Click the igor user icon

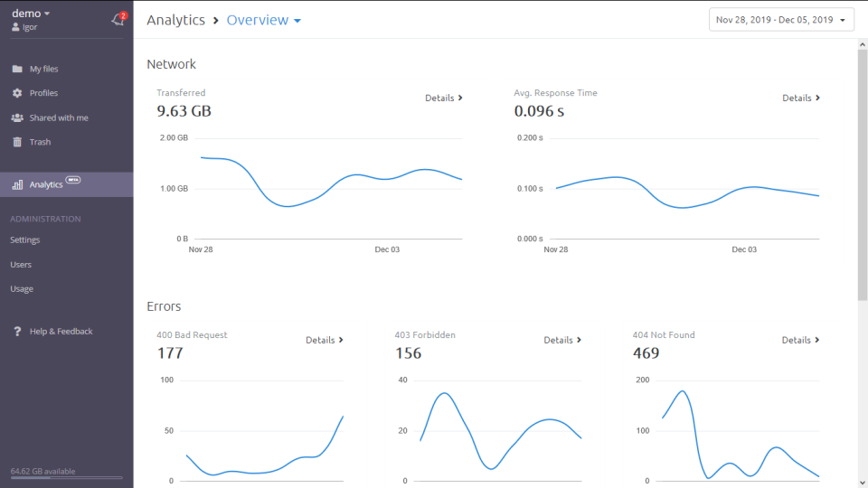[x=15, y=28]
